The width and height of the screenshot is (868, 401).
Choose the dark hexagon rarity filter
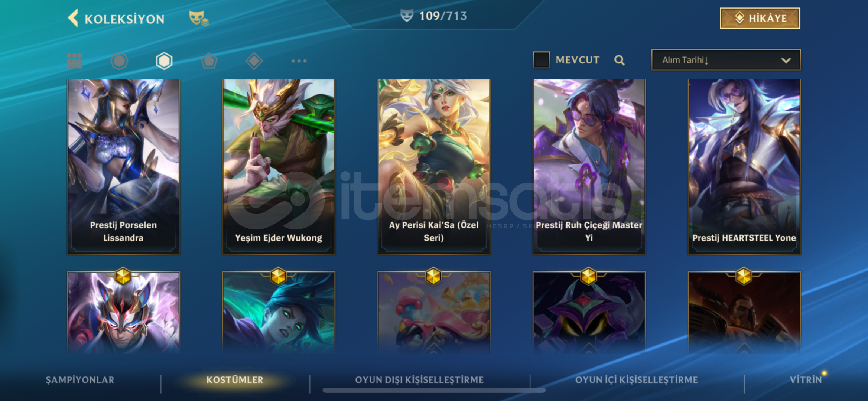tap(119, 61)
